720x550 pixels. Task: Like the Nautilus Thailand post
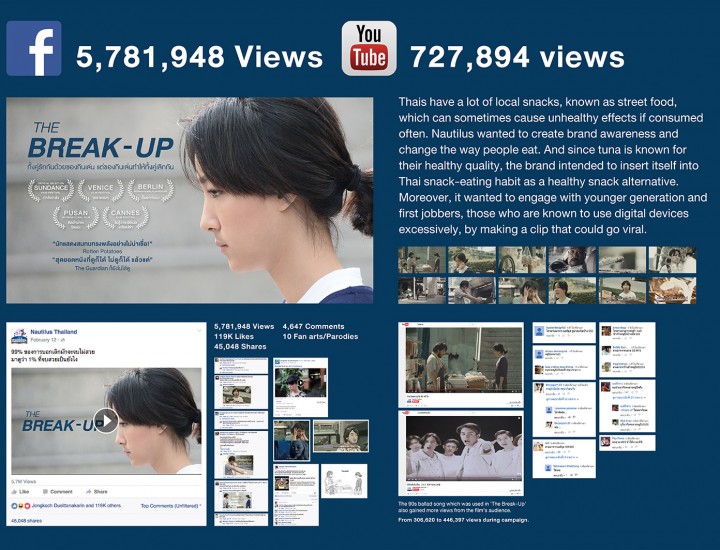[x=20, y=491]
